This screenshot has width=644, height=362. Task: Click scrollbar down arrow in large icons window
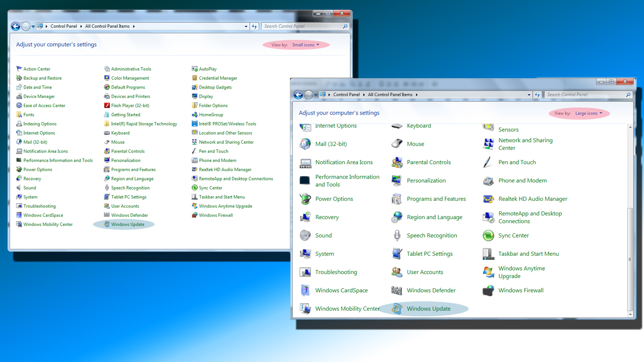tap(630, 314)
